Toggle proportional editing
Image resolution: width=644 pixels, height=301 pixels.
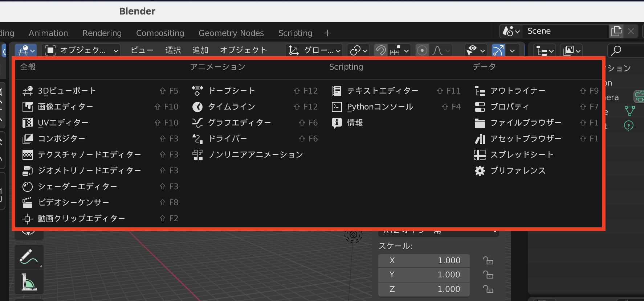click(x=422, y=50)
